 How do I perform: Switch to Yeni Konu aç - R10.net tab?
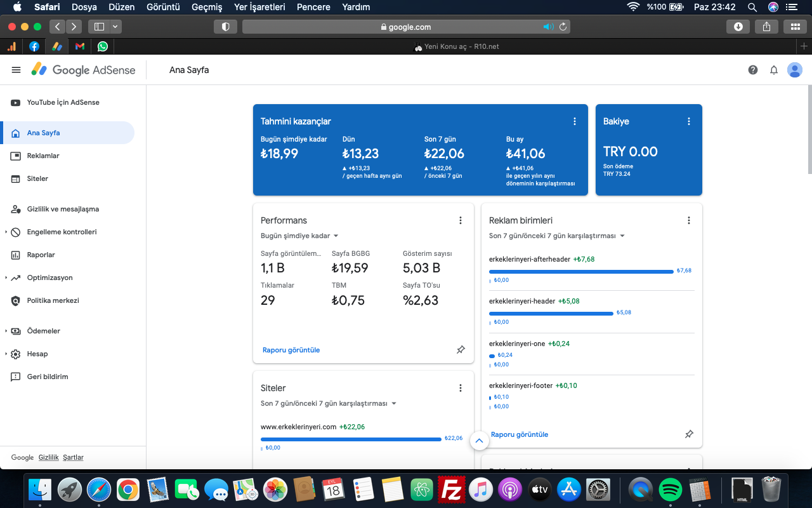click(456, 46)
